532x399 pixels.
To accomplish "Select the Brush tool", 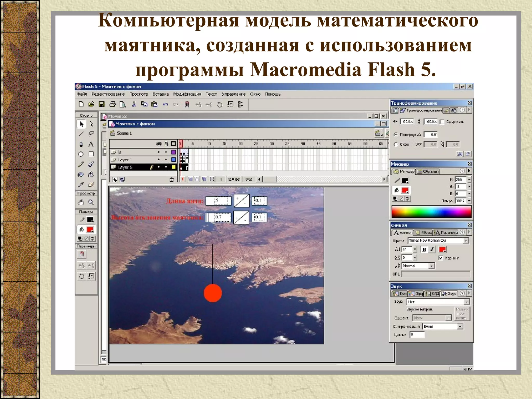I will pos(91,164).
